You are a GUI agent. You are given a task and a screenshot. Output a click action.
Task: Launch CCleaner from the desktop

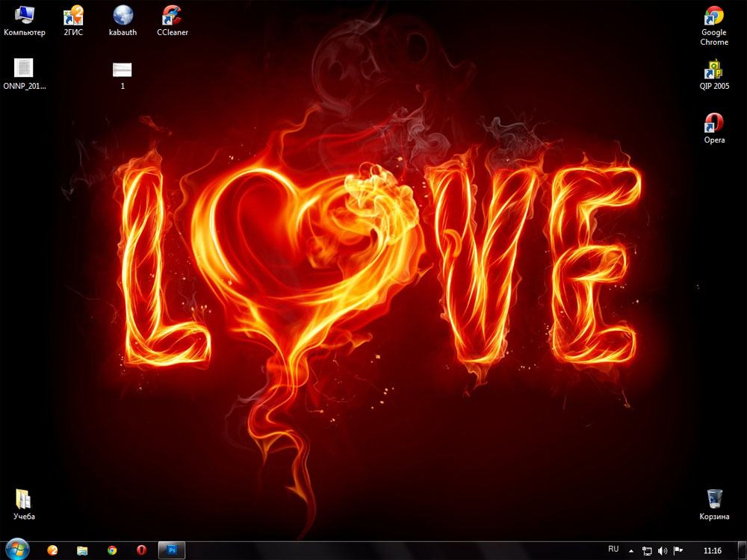coord(172,22)
